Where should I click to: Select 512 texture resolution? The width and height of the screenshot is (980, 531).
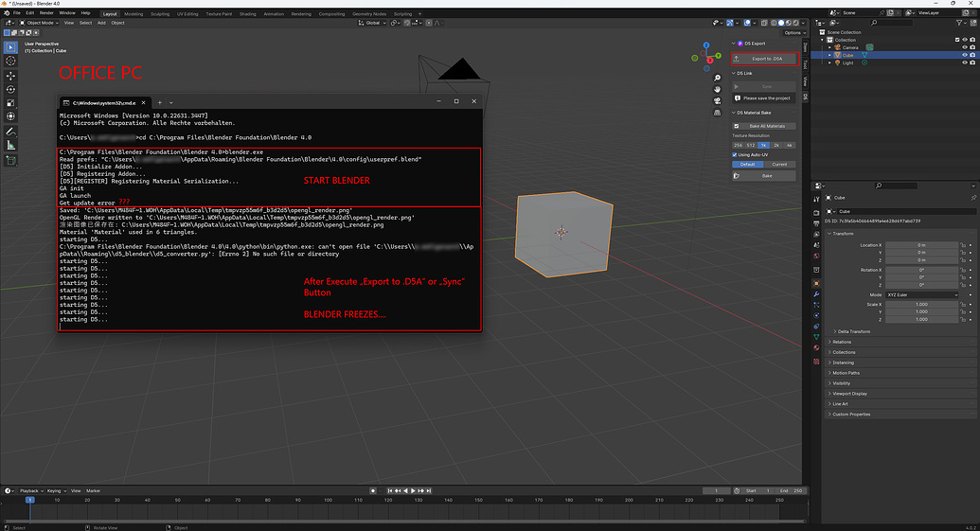[x=751, y=146]
